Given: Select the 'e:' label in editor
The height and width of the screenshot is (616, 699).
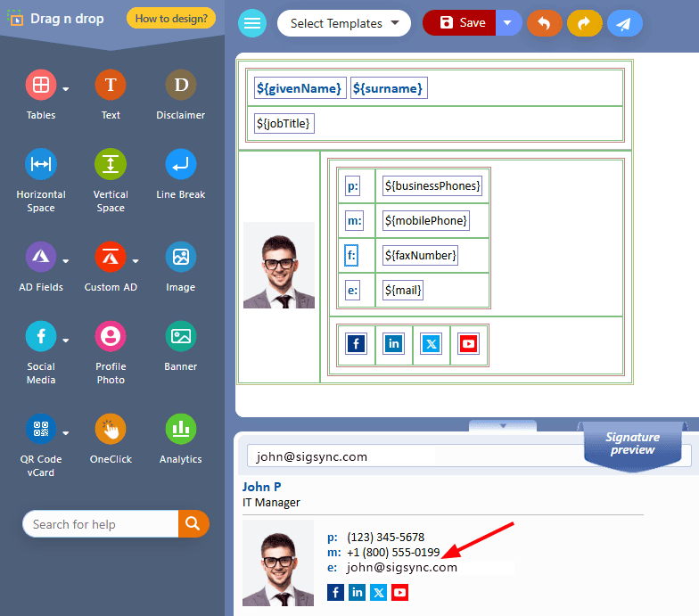Looking at the screenshot, I should (x=352, y=291).
